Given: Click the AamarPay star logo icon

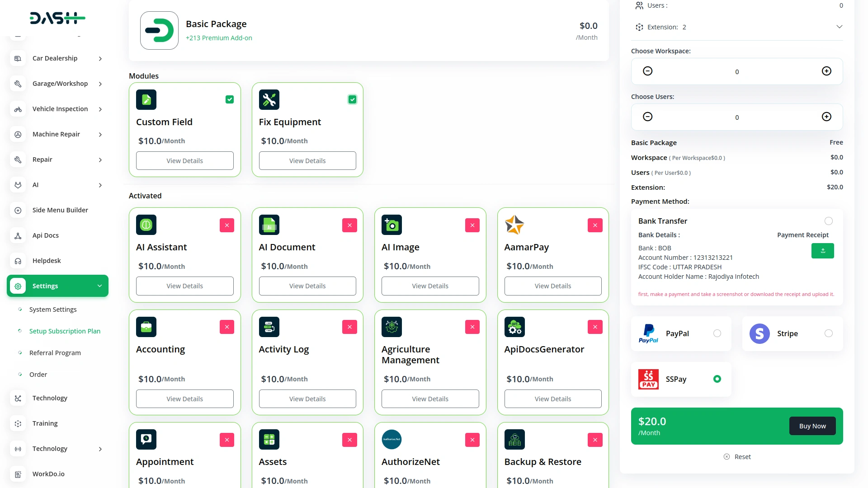Looking at the screenshot, I should pos(514,225).
